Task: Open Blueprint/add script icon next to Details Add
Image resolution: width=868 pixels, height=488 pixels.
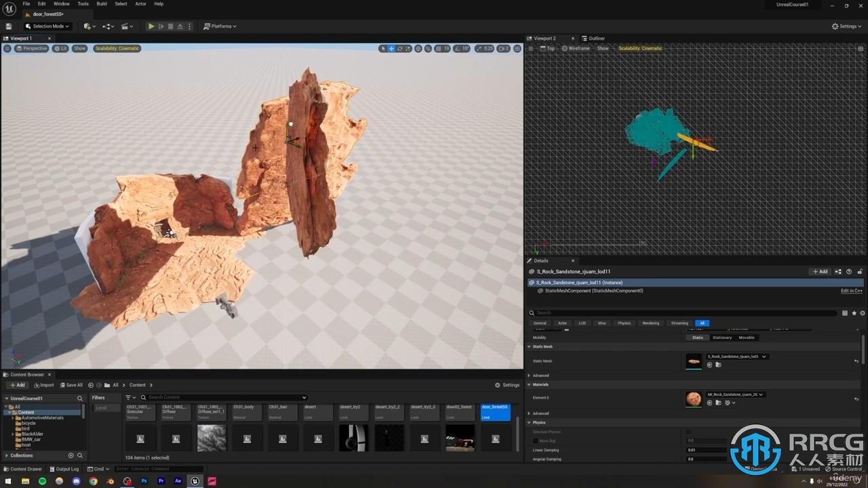Action: [x=839, y=271]
